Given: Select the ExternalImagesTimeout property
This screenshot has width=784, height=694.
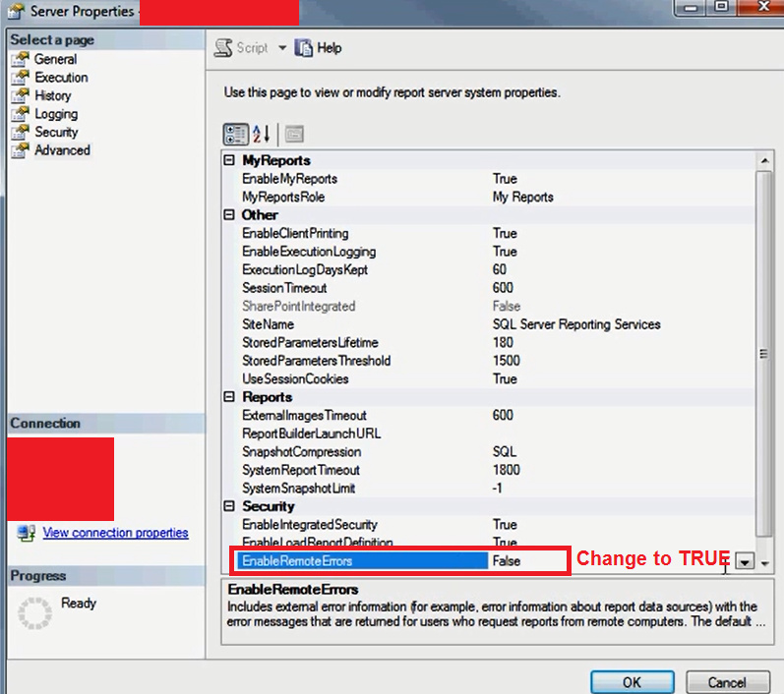Looking at the screenshot, I should (x=305, y=415).
